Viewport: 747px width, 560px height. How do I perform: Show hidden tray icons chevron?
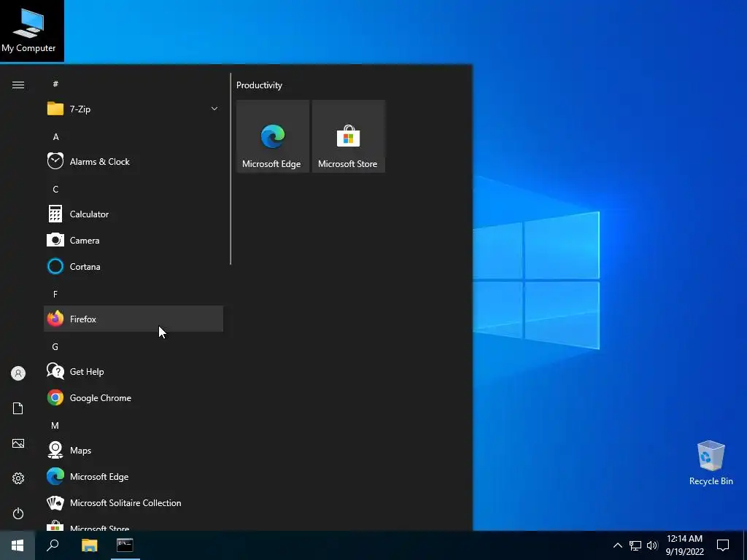(x=617, y=545)
